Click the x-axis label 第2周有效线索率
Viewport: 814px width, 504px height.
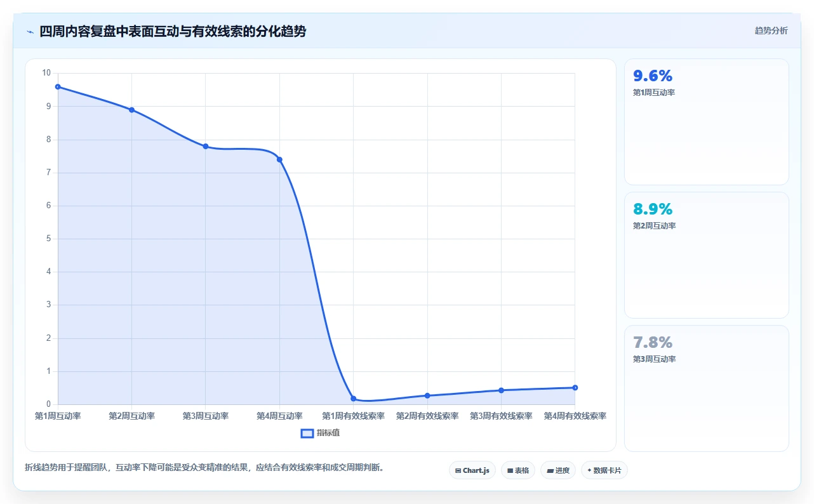click(427, 416)
